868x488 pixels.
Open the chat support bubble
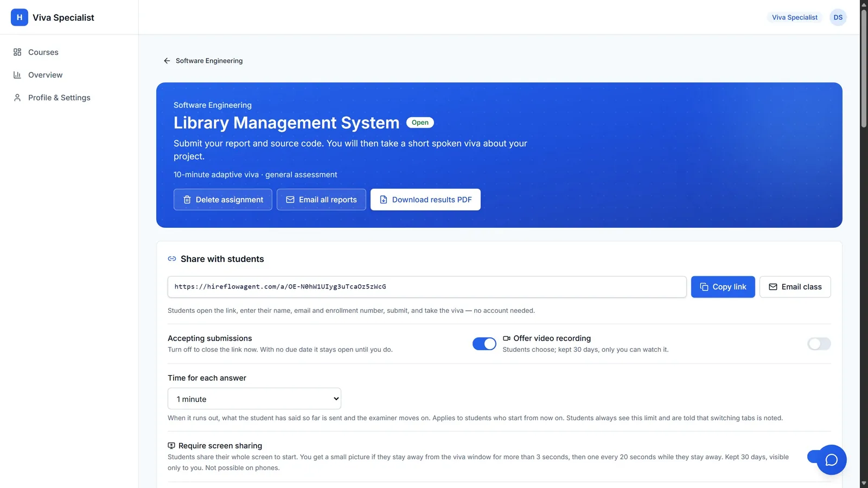tap(831, 460)
